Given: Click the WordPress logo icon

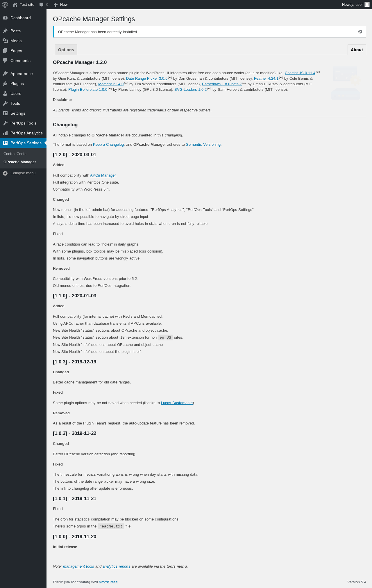Looking at the screenshot, I should click(5, 5).
